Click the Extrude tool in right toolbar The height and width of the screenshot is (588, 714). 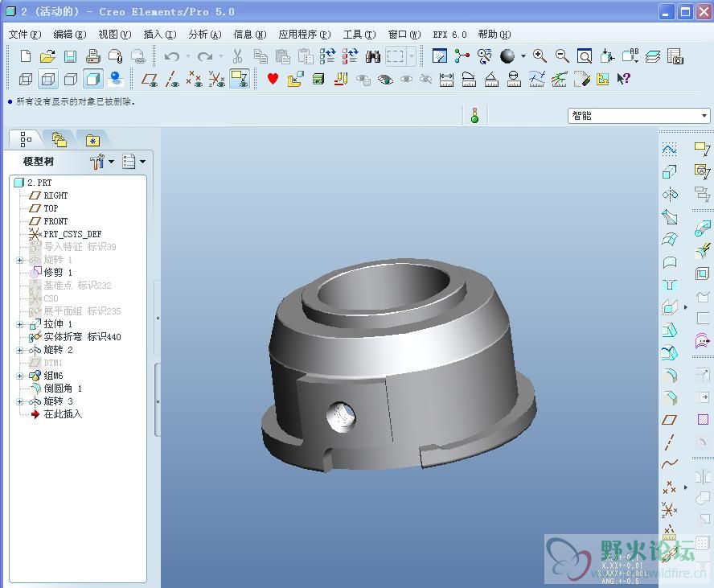[669, 171]
